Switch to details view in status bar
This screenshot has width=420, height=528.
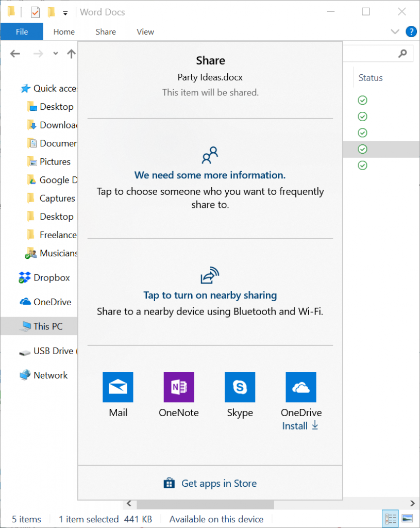point(390,518)
